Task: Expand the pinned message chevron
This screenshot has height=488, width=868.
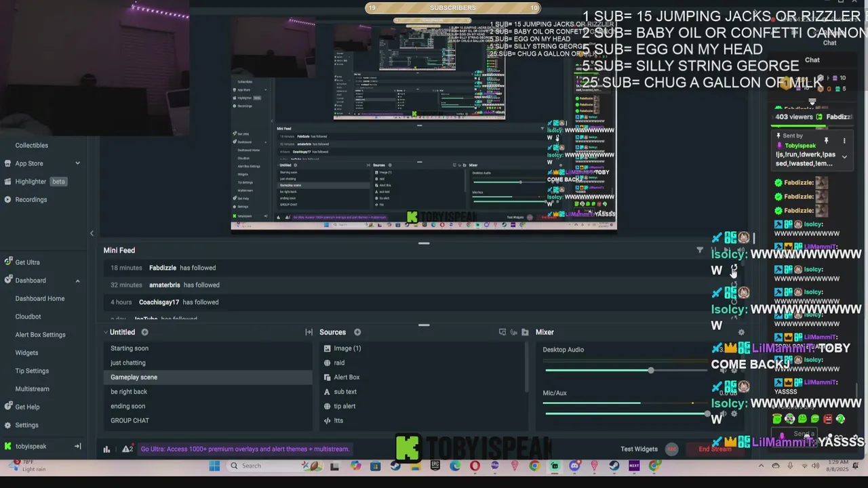Action: [x=844, y=157]
